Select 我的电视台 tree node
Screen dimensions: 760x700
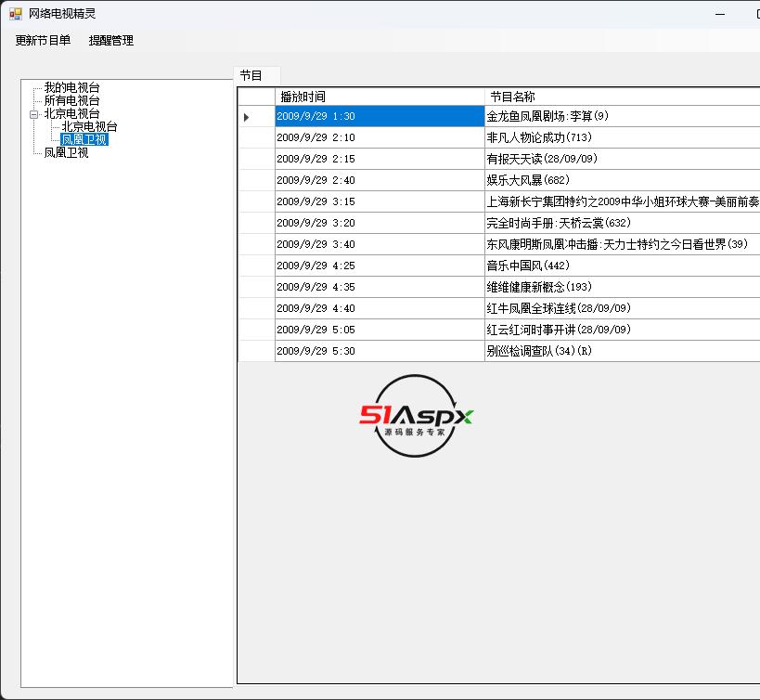[71, 87]
